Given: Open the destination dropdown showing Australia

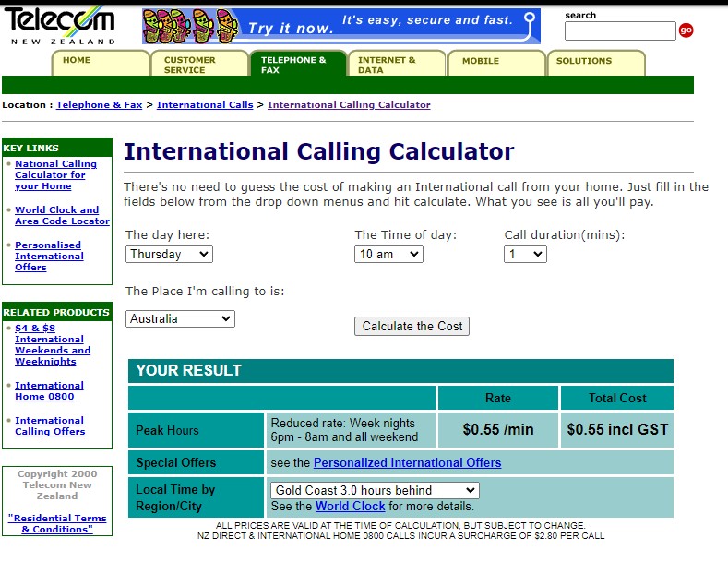Looking at the screenshot, I should coord(180,318).
